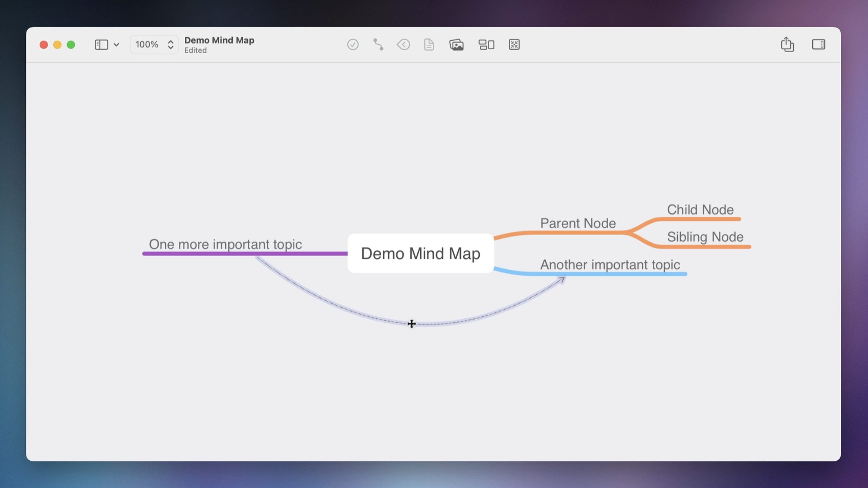868x488 pixels.
Task: Select the Parent Node branch
Action: click(578, 223)
